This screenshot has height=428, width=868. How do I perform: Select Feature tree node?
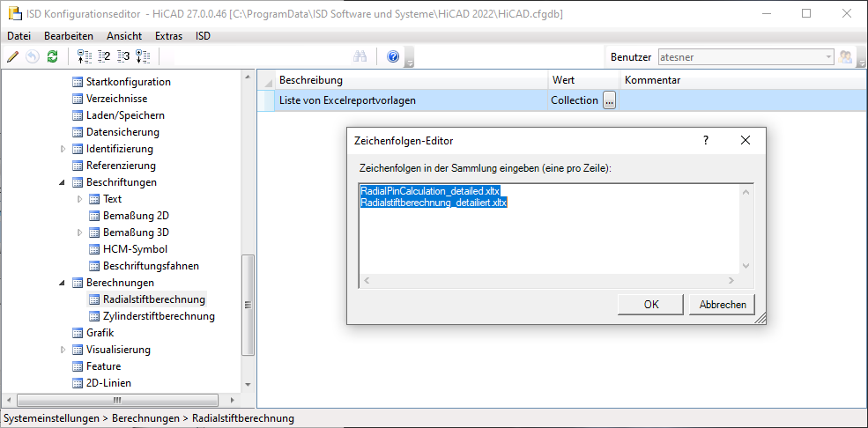pyautogui.click(x=103, y=366)
